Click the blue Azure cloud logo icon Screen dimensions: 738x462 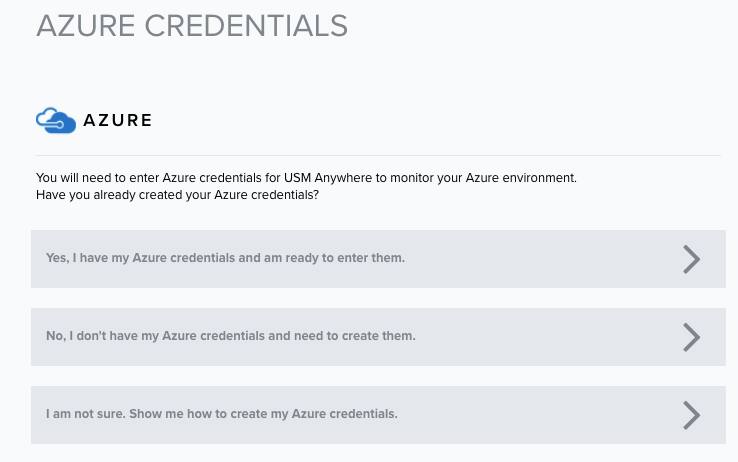(x=56, y=120)
